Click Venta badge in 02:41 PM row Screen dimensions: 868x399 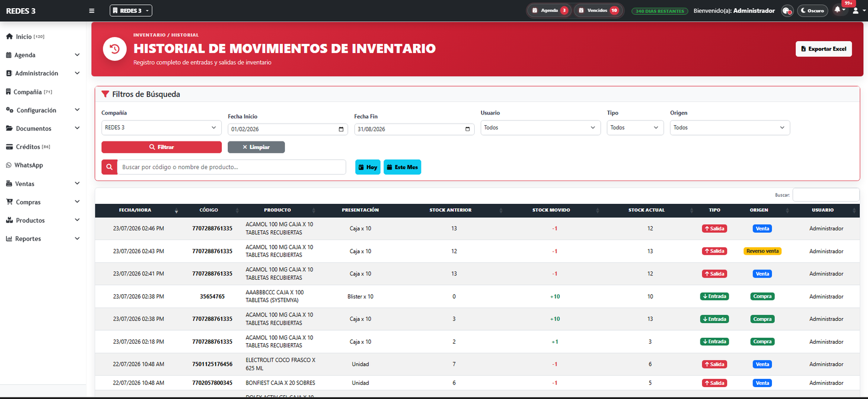click(x=762, y=274)
